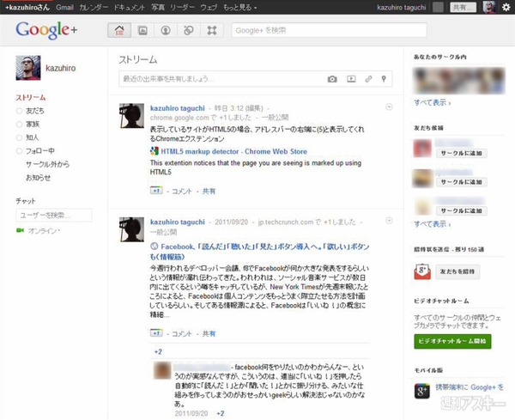
Task: Open 写真 from the top bar
Action: click(x=158, y=7)
